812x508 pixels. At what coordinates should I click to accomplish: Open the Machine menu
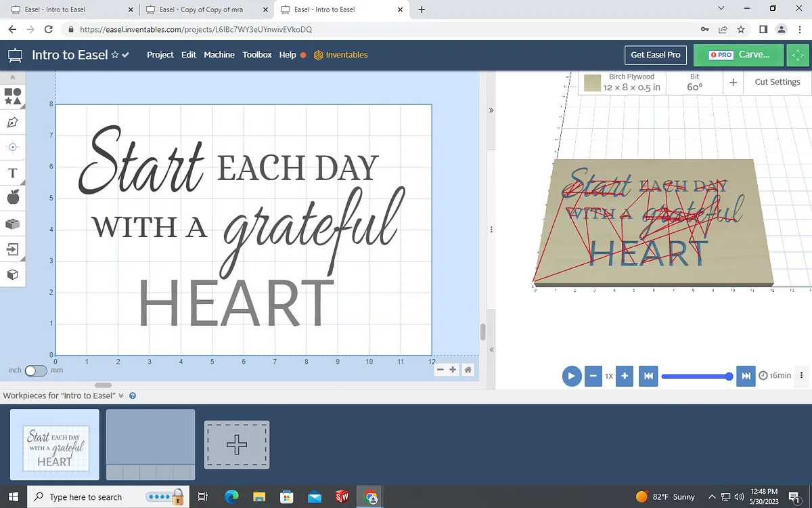219,55
